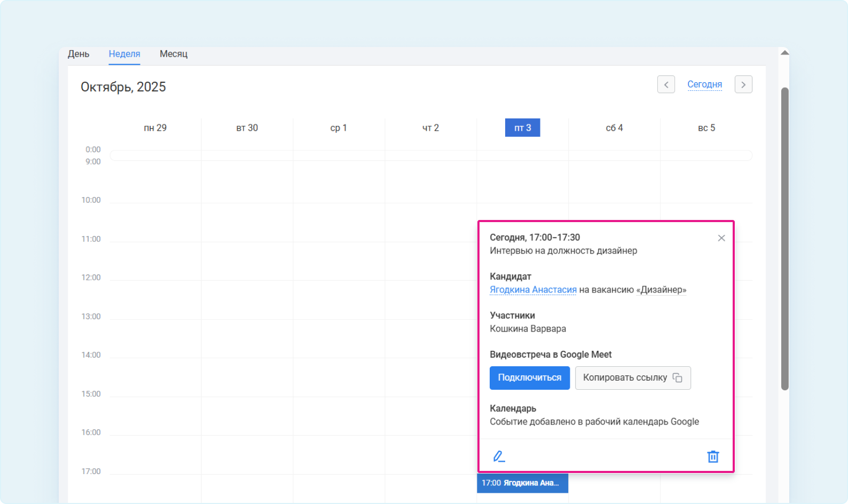
Task: Click the highlighted пт 3 day header
Action: (522, 128)
